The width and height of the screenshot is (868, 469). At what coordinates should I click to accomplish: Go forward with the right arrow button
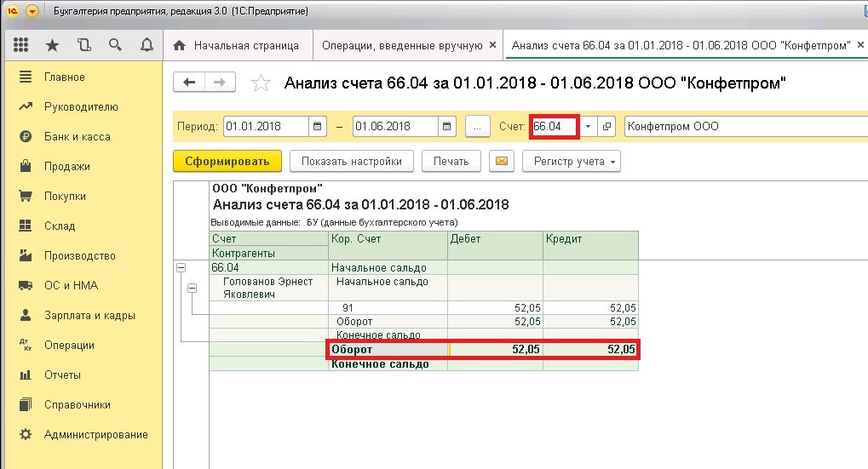[x=220, y=83]
